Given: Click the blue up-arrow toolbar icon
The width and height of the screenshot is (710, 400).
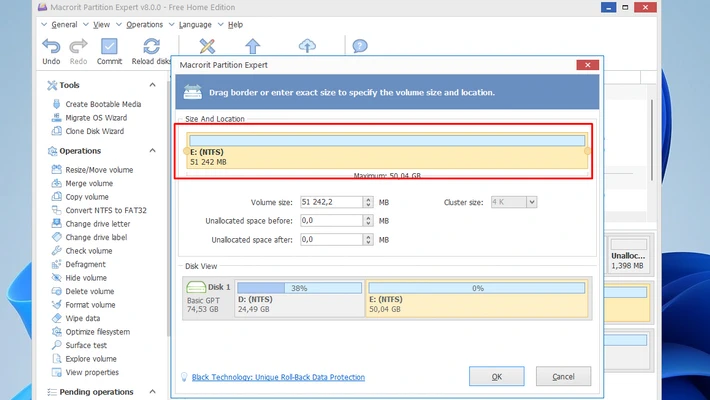Looking at the screenshot, I should [253, 46].
